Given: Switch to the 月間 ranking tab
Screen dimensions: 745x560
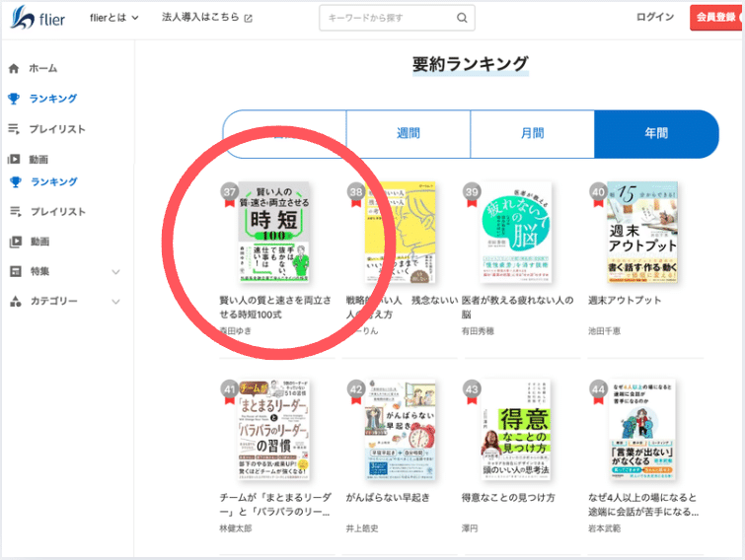Looking at the screenshot, I should point(532,134).
